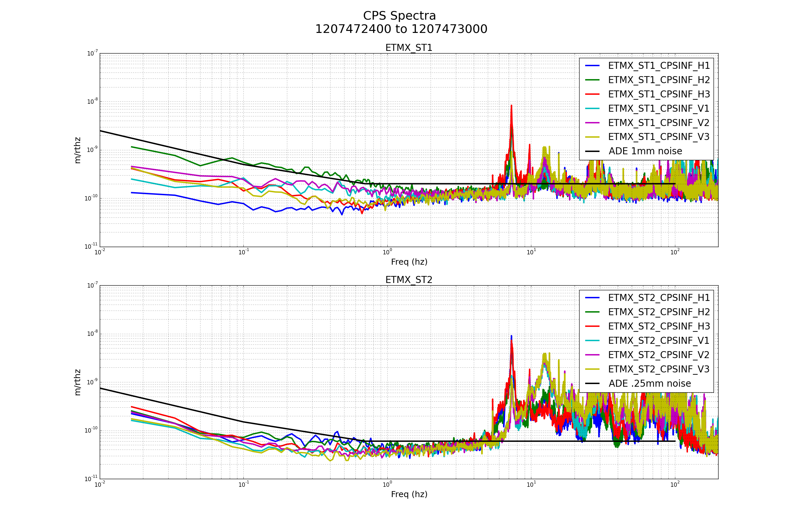Select the ETMX_ST1_CPSINF_H3 legend entry
798x532 pixels.
pyautogui.click(x=659, y=94)
